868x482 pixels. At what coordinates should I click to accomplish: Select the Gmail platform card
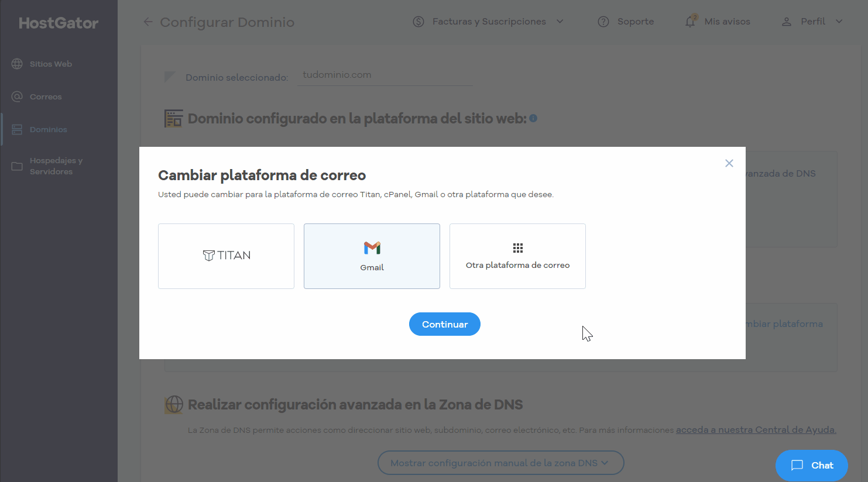[x=372, y=256]
